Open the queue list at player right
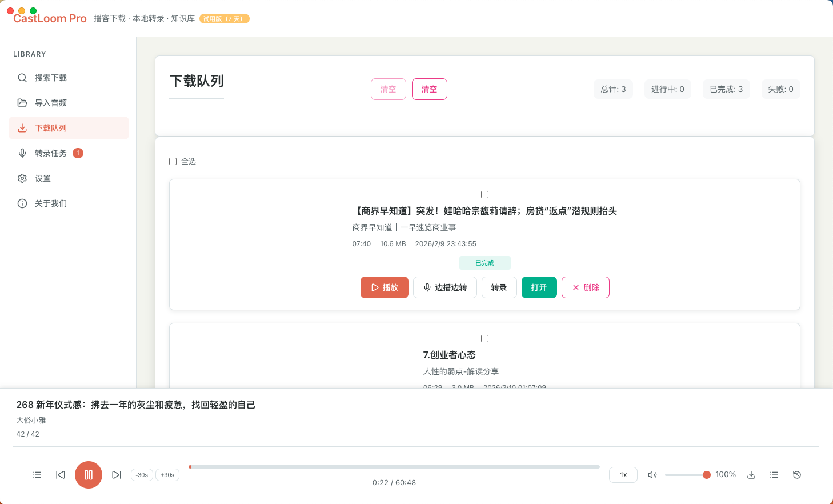The height and width of the screenshot is (504, 833). tap(774, 474)
